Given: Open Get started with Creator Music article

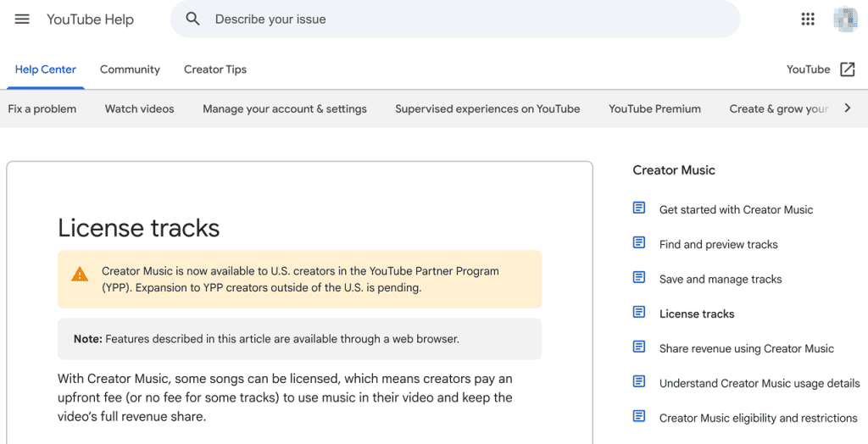Looking at the screenshot, I should [737, 209].
